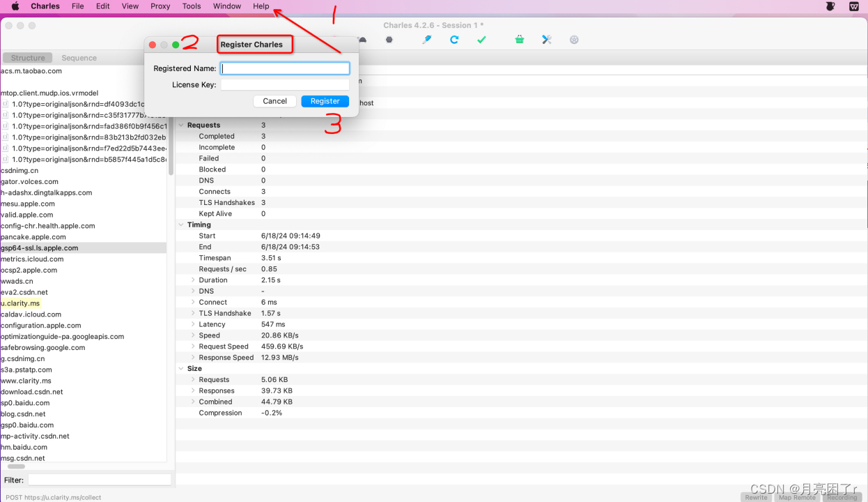Collapse the Requests overview section

tap(182, 125)
